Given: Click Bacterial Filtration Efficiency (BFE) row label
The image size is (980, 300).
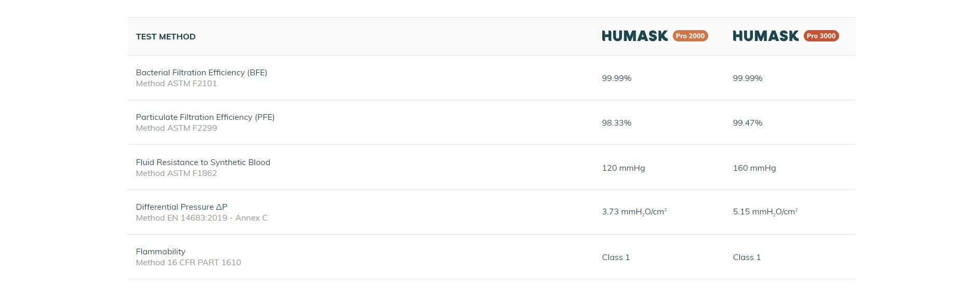Looking at the screenshot, I should pos(202,72).
